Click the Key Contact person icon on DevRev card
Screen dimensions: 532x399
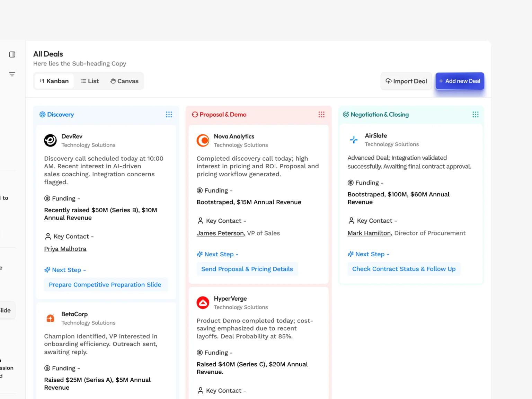[x=48, y=236]
